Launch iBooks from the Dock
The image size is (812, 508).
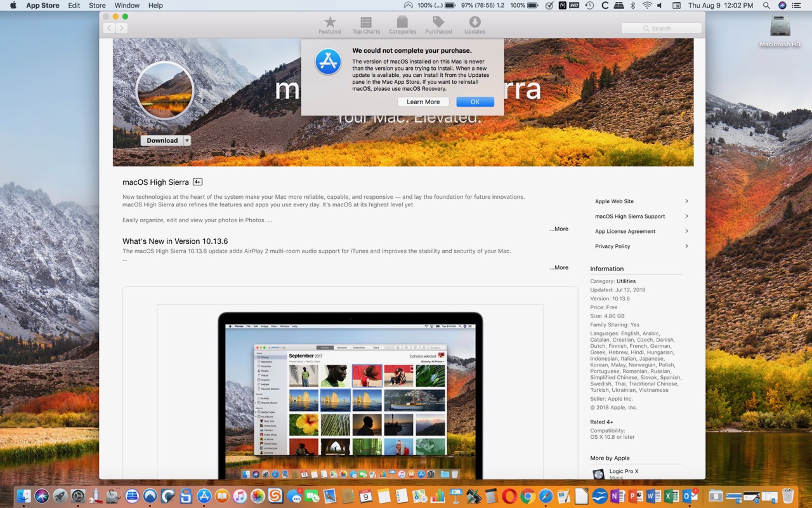[x=222, y=496]
